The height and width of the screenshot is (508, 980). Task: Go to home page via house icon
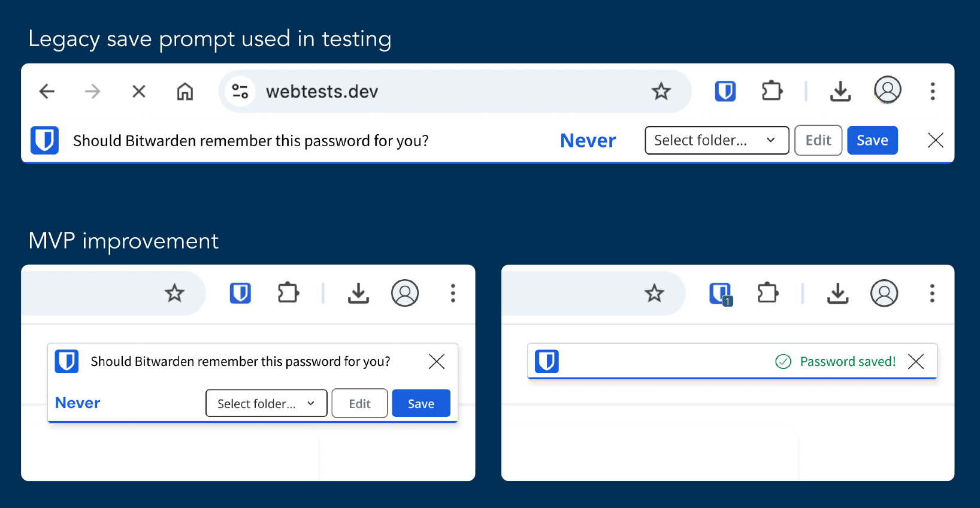tap(184, 91)
